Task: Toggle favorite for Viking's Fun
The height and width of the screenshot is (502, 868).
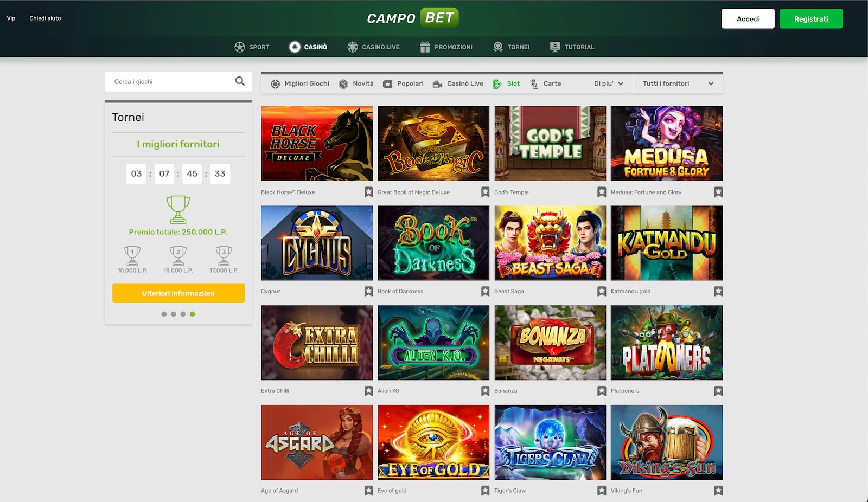Action: coord(718,490)
